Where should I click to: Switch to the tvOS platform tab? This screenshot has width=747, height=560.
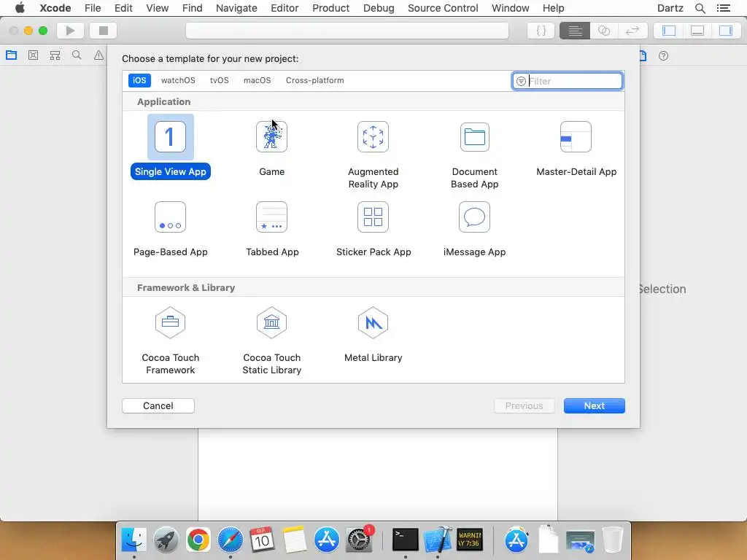tap(219, 80)
